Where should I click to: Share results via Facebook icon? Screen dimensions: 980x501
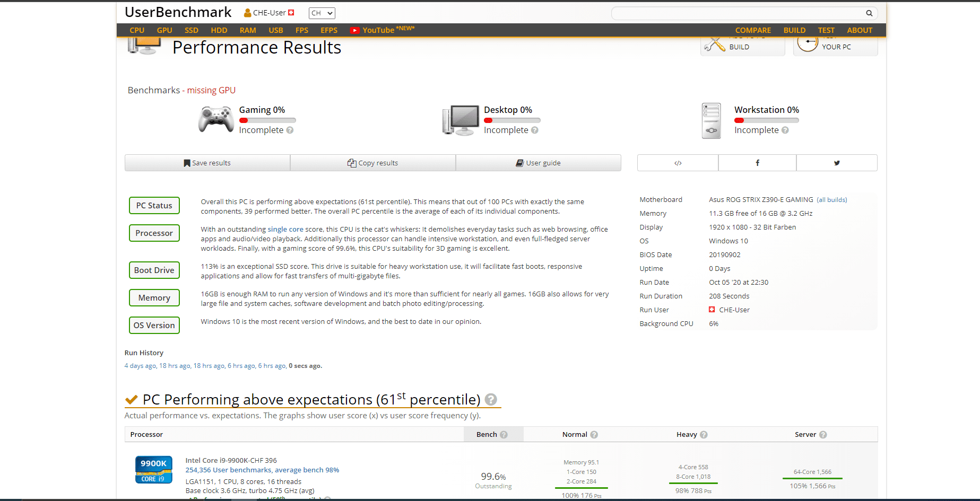point(757,163)
